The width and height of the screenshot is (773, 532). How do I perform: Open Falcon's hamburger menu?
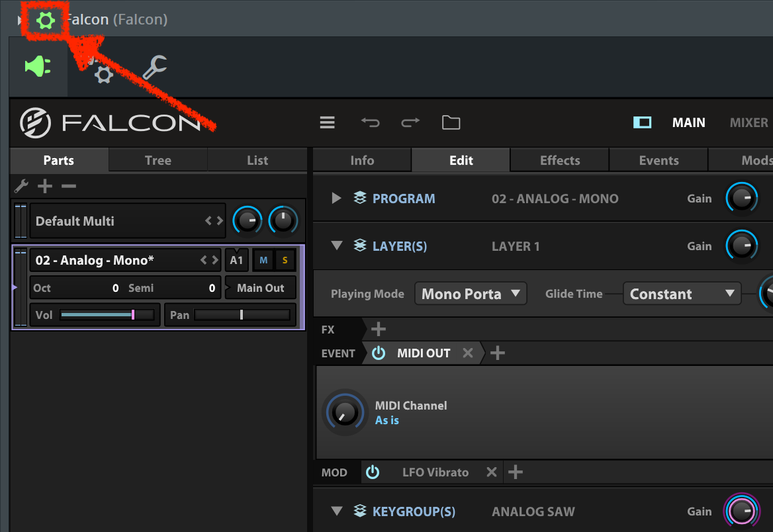pyautogui.click(x=327, y=122)
